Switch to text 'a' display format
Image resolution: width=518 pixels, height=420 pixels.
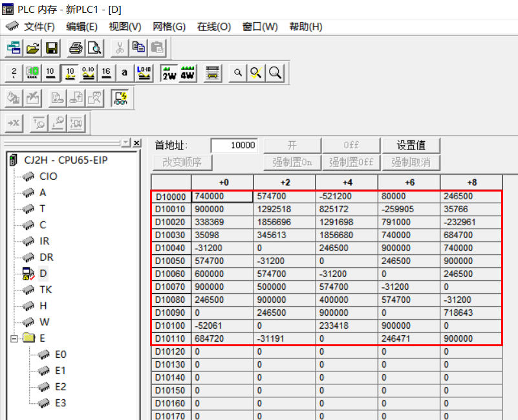pyautogui.click(x=124, y=72)
